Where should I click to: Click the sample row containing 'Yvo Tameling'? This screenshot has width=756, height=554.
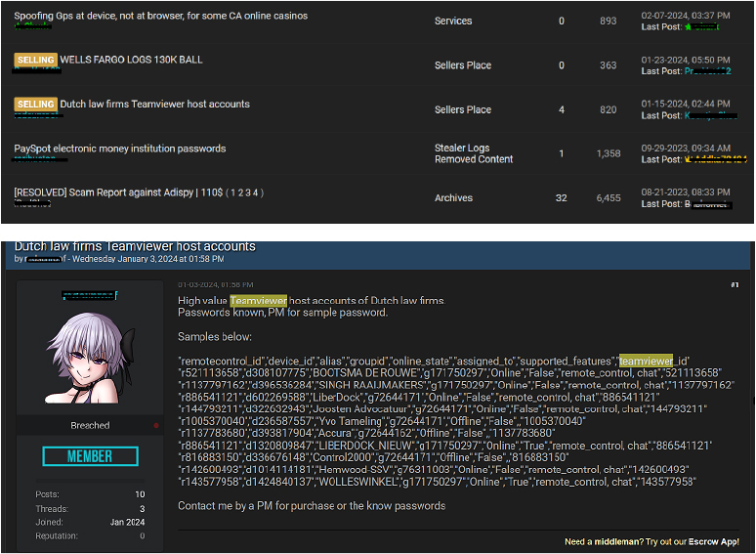tap(382, 421)
